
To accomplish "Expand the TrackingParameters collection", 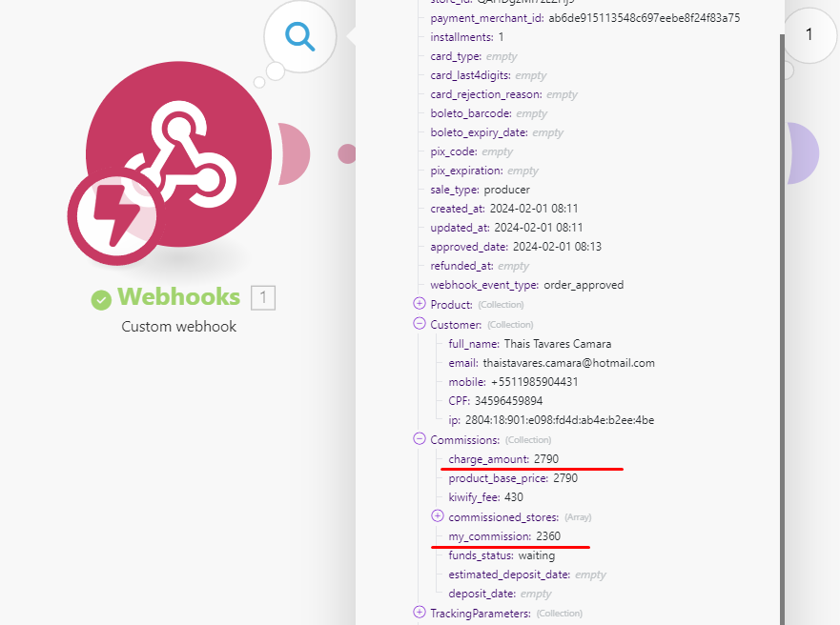I will [x=420, y=613].
